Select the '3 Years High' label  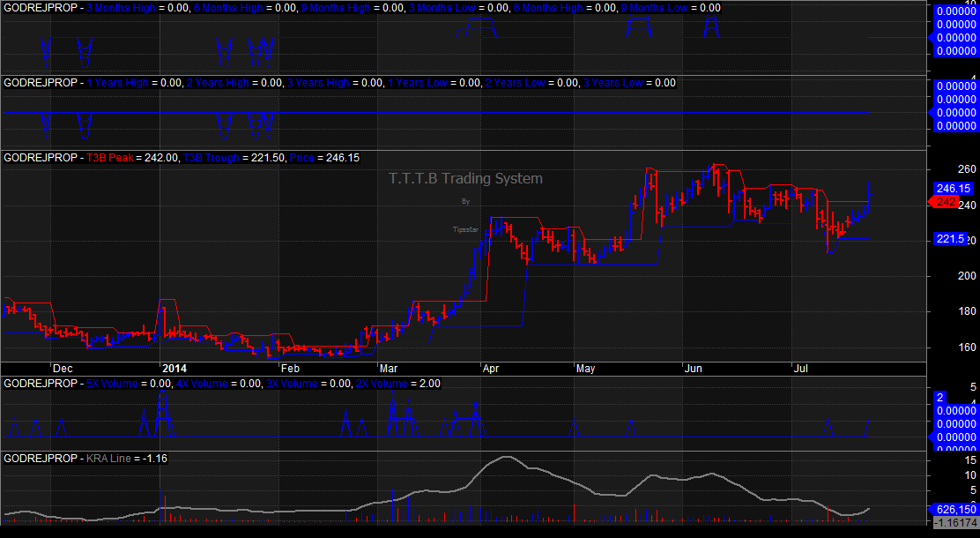[318, 83]
